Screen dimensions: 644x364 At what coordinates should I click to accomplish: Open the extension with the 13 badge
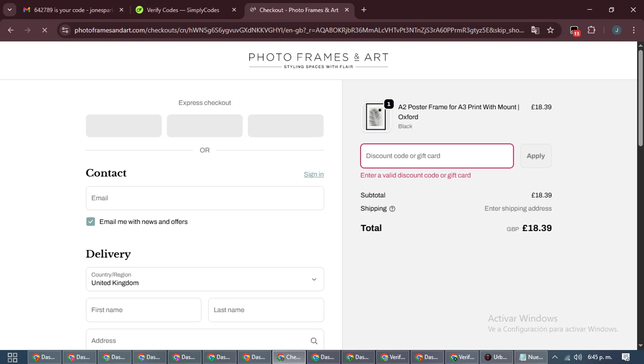574,31
